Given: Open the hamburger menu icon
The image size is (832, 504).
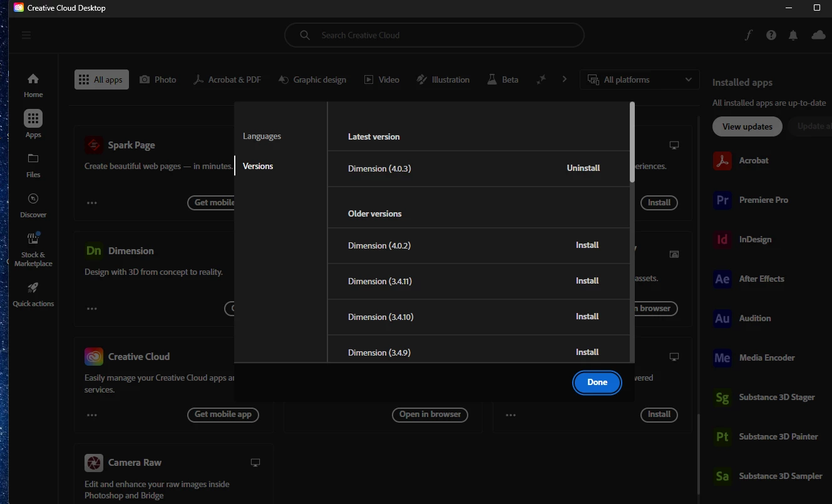Looking at the screenshot, I should pos(26,35).
